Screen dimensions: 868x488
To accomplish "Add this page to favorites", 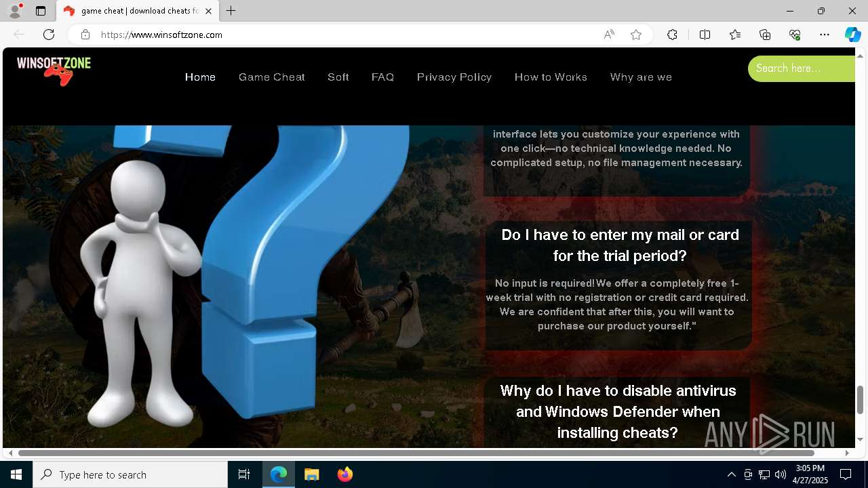I will (636, 35).
